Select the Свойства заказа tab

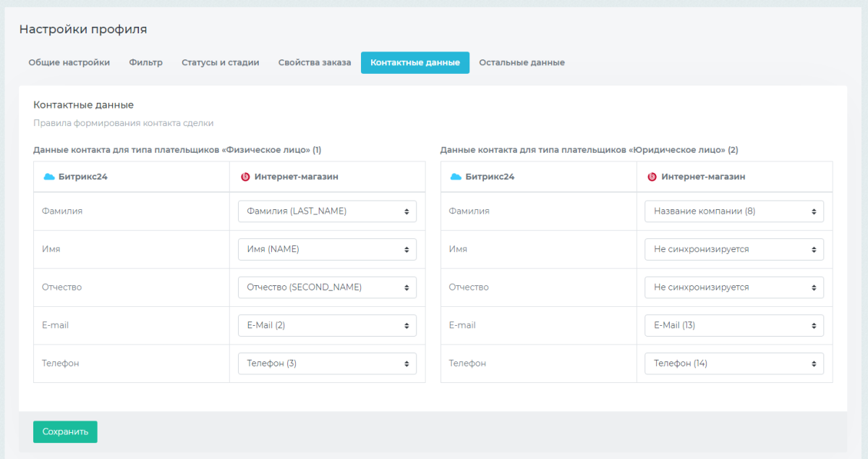click(315, 63)
